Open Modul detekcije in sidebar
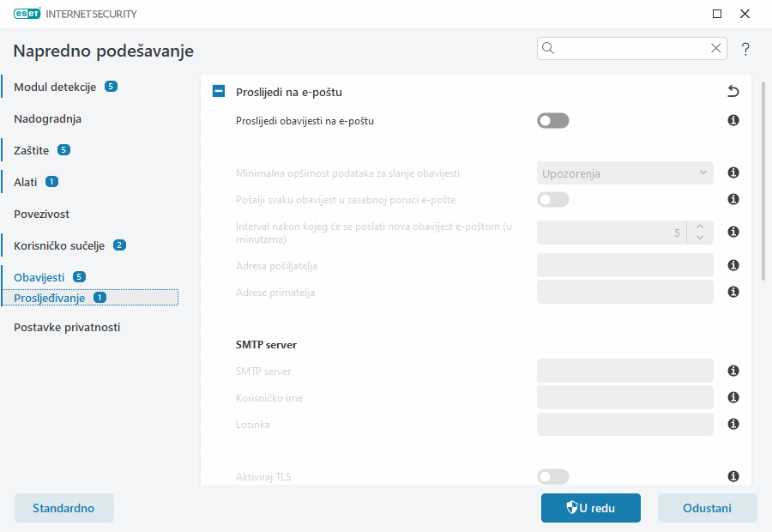772x532 pixels. tap(55, 87)
